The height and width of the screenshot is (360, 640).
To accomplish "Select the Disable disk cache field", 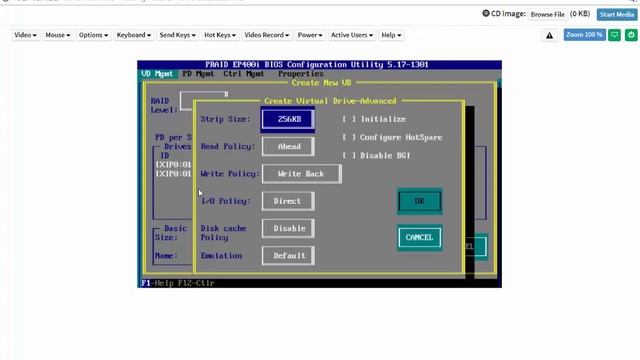I will point(288,229).
